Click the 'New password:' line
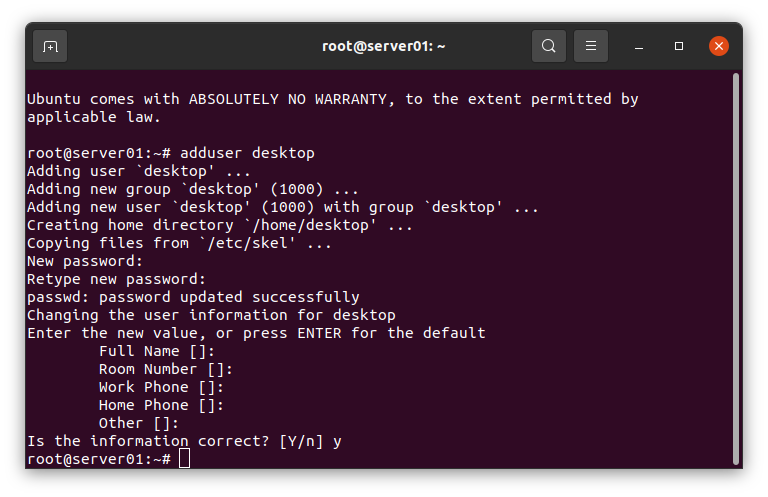 click(85, 261)
